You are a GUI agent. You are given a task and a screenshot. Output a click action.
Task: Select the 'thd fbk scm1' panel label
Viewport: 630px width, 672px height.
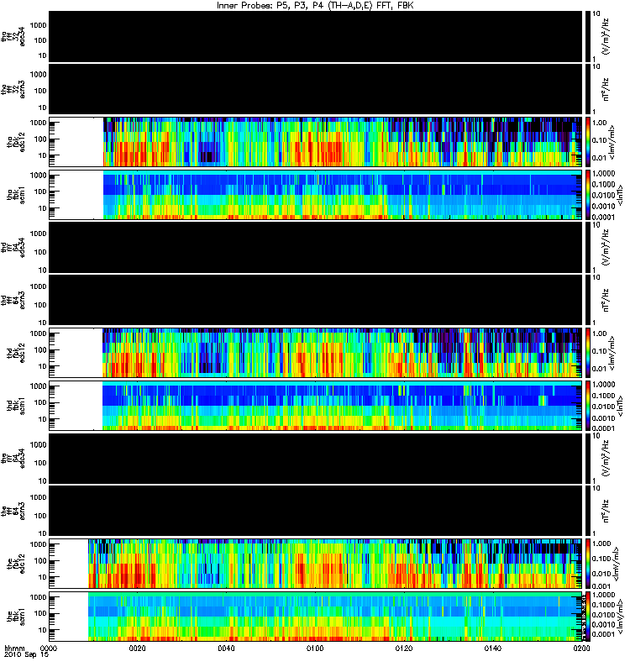click(16, 407)
